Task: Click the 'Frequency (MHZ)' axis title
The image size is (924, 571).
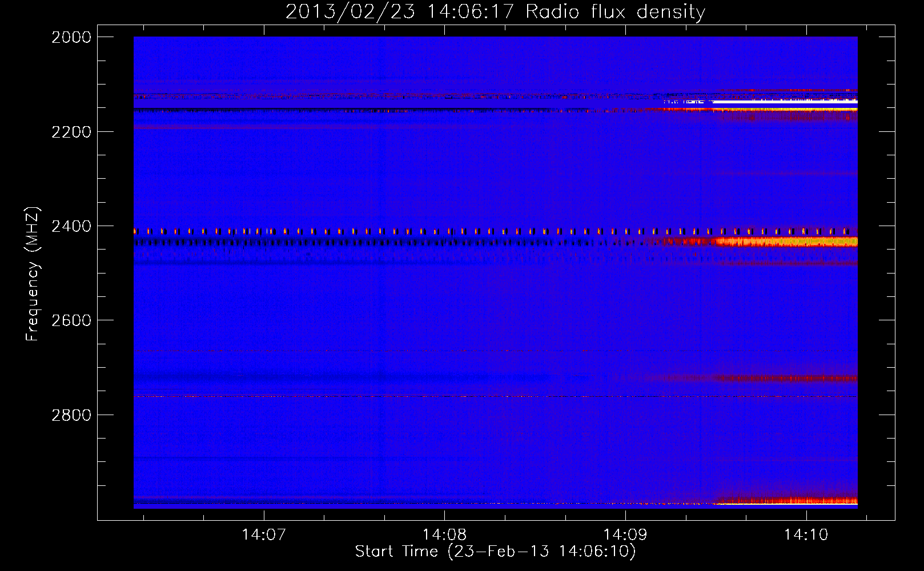Action: coord(33,274)
